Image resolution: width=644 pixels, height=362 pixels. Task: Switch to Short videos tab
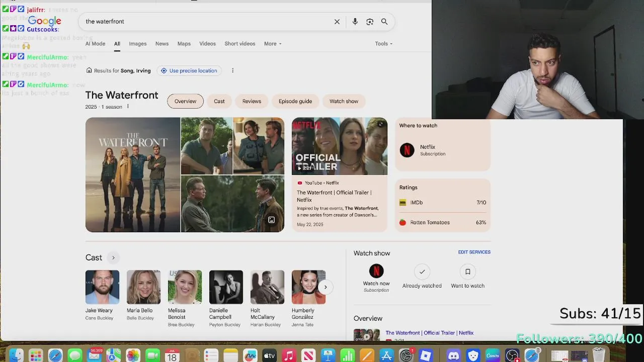tap(240, 44)
